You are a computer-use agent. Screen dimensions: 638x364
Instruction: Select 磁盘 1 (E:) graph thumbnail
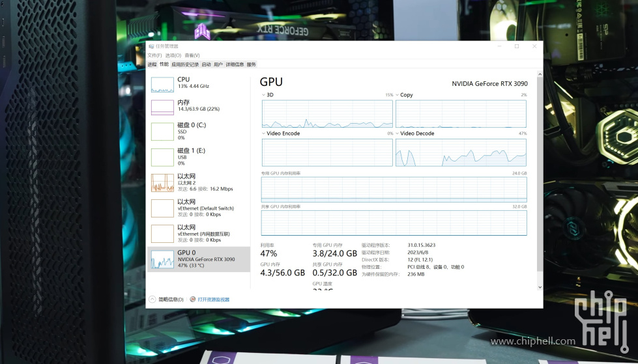[x=162, y=157]
